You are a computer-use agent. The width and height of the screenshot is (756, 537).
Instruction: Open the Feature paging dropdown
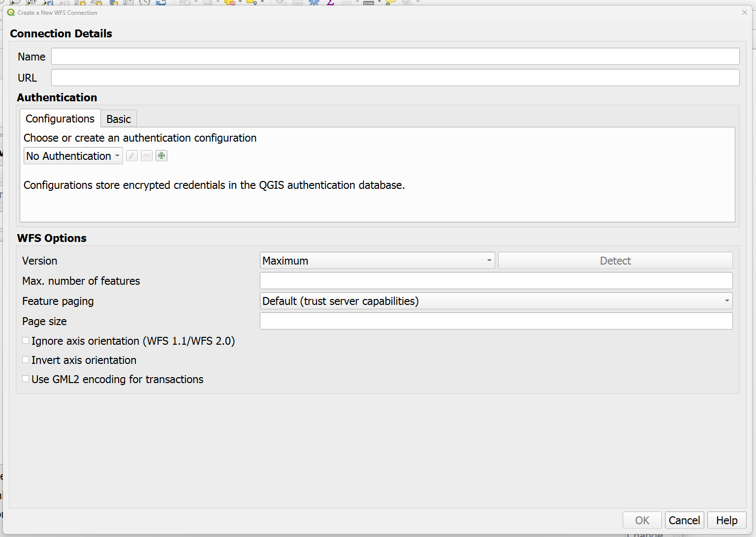[496, 300]
